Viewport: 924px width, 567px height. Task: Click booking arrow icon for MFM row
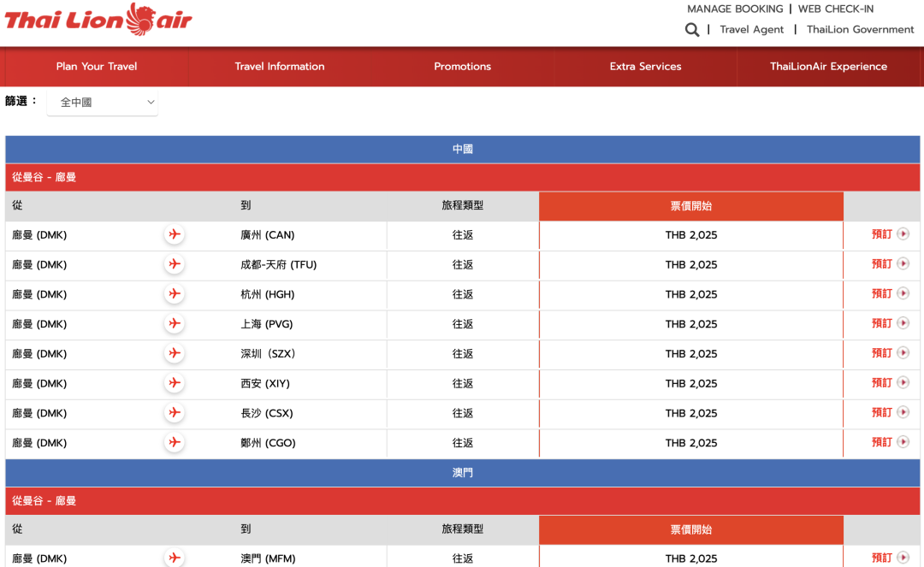pos(903,557)
